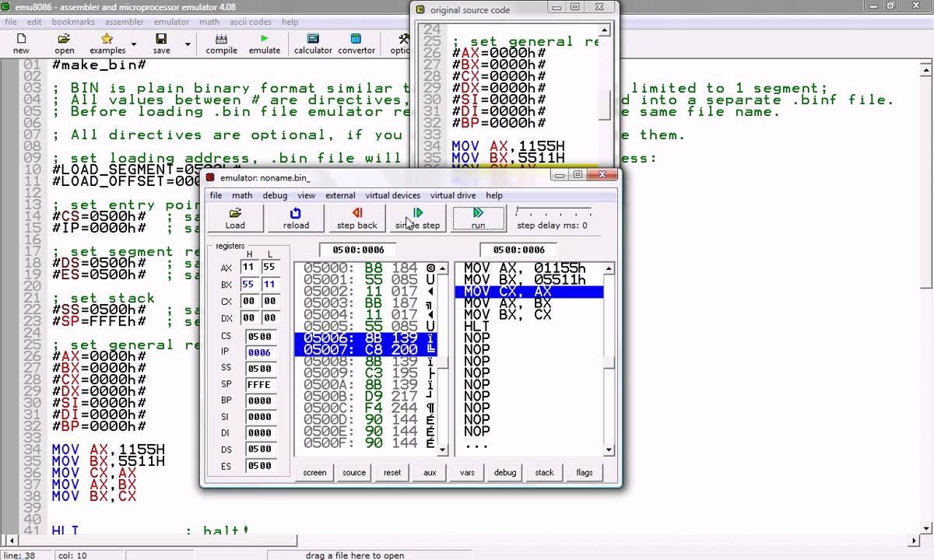Open the virtual devices menu
The height and width of the screenshot is (560, 934).
click(x=393, y=195)
